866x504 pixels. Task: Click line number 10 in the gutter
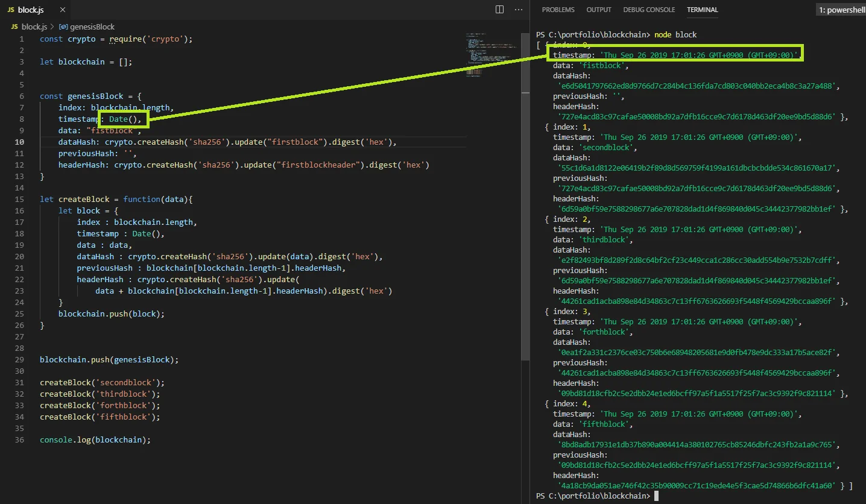pos(20,142)
